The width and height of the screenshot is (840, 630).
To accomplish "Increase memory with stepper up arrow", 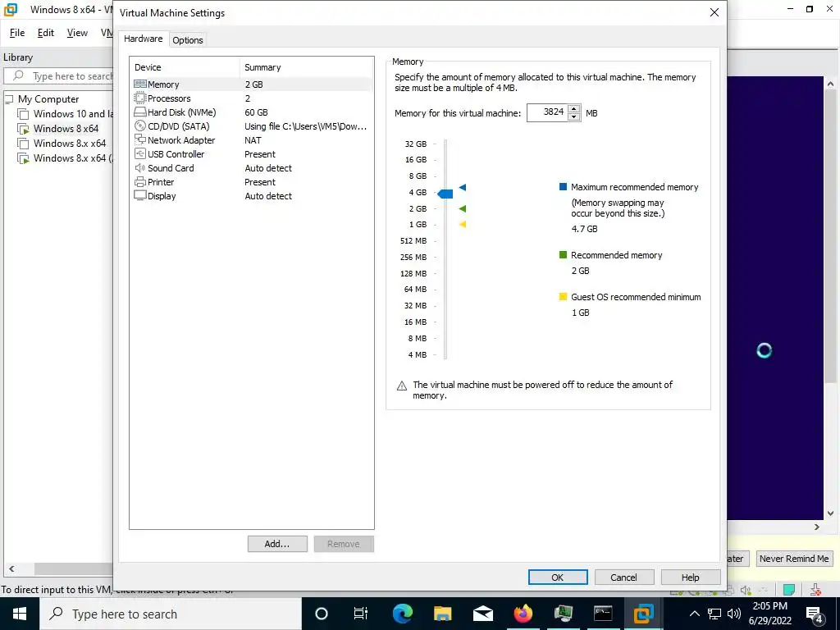I will point(573,108).
